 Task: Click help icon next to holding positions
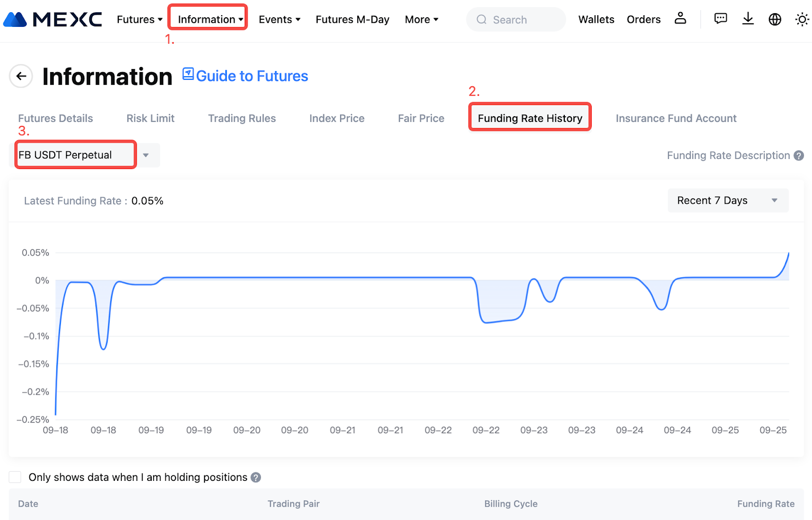[x=256, y=477]
